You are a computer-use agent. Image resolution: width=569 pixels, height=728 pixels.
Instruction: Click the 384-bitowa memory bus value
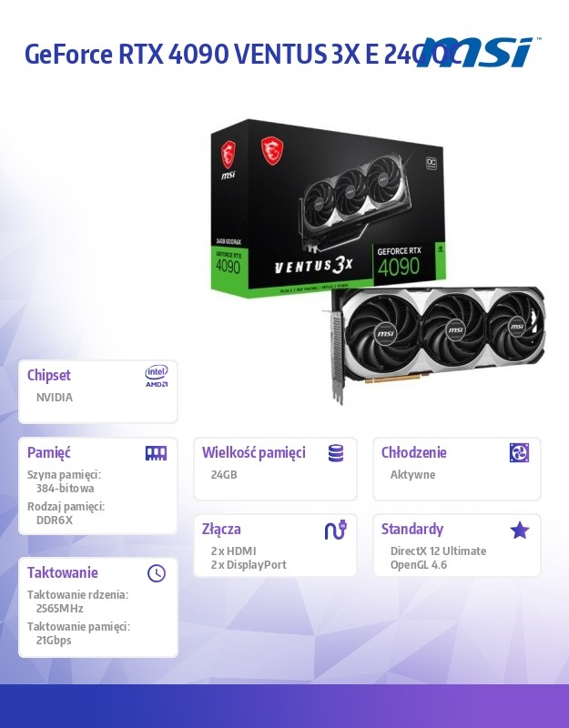(x=65, y=488)
